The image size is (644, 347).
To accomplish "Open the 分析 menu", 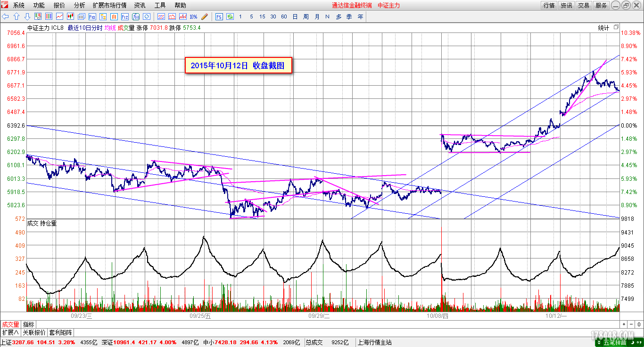I will pyautogui.click(x=80, y=5).
